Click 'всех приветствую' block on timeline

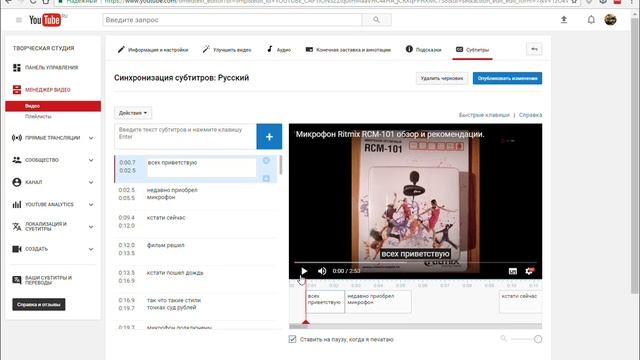point(325,302)
